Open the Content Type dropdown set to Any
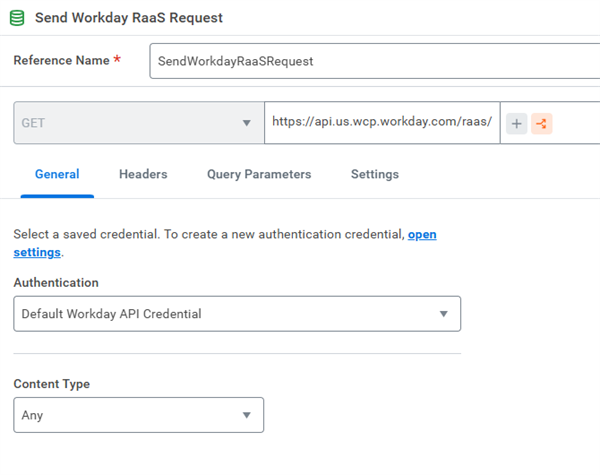Image resolution: width=600 pixels, height=475 pixels. tap(139, 415)
